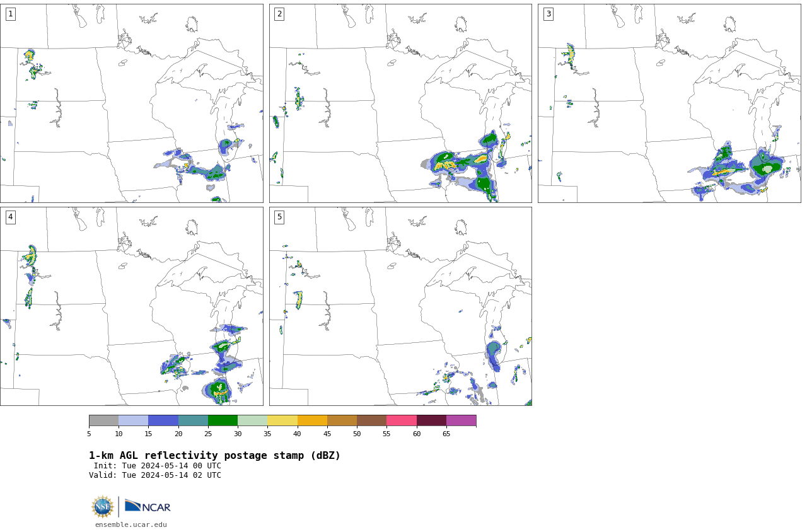This screenshot has height=532, width=807.
Task: Click the number label '5' box
Action: (279, 217)
